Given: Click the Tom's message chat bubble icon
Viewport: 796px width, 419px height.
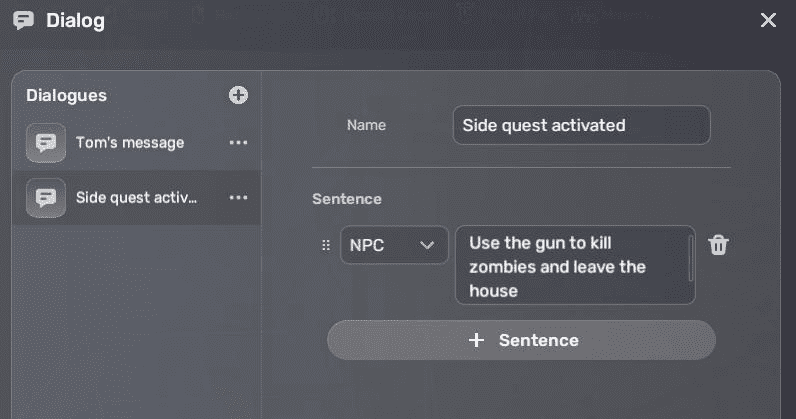Looking at the screenshot, I should tap(46, 143).
